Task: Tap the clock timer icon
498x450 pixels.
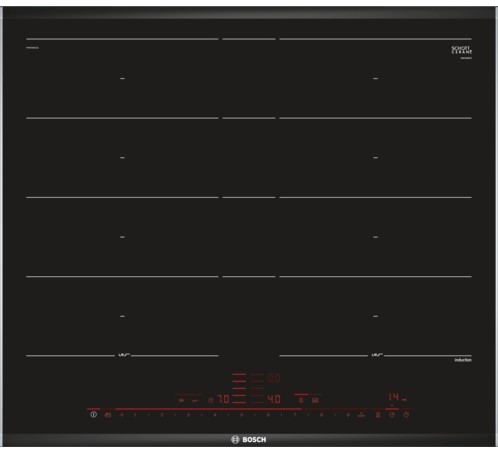Action: (x=392, y=415)
